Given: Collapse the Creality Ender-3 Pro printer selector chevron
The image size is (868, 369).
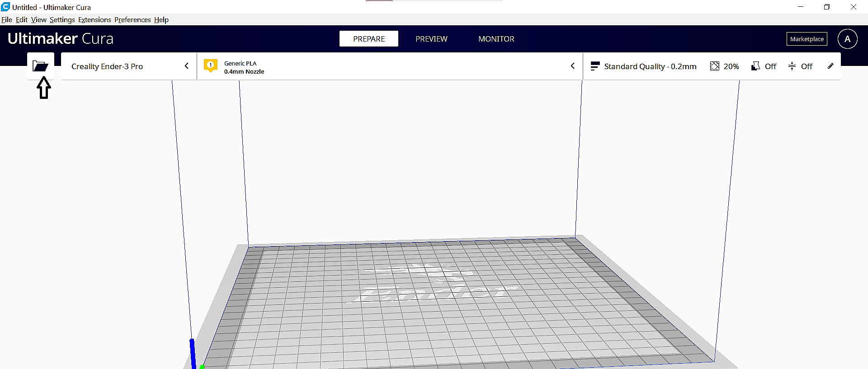Looking at the screenshot, I should (x=187, y=66).
